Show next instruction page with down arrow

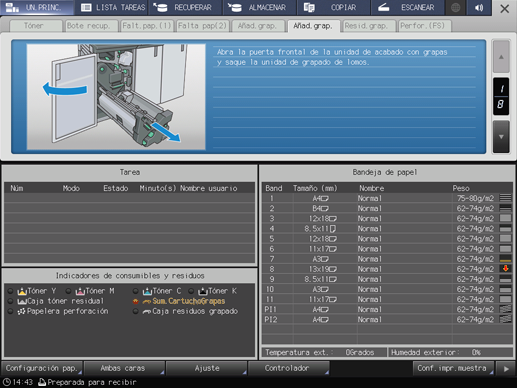click(501, 137)
